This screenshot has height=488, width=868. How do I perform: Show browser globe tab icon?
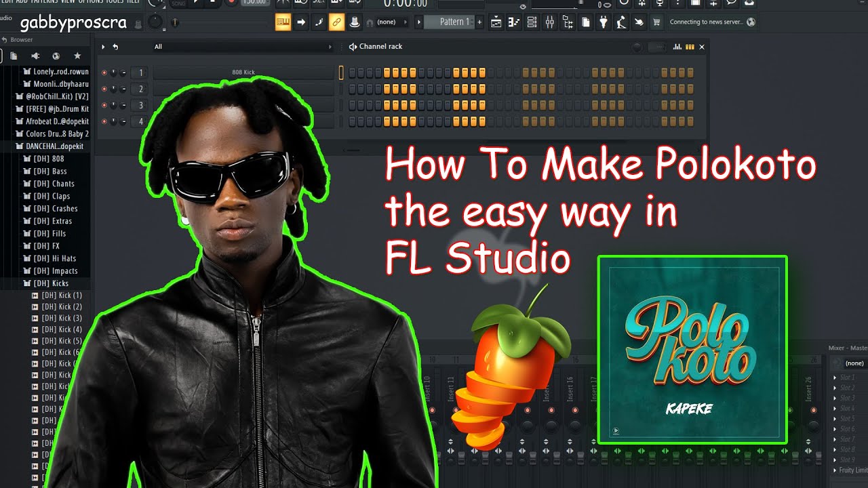tap(56, 56)
